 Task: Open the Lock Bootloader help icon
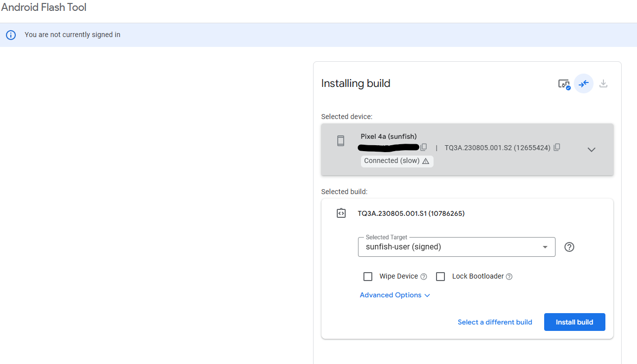(x=509, y=277)
